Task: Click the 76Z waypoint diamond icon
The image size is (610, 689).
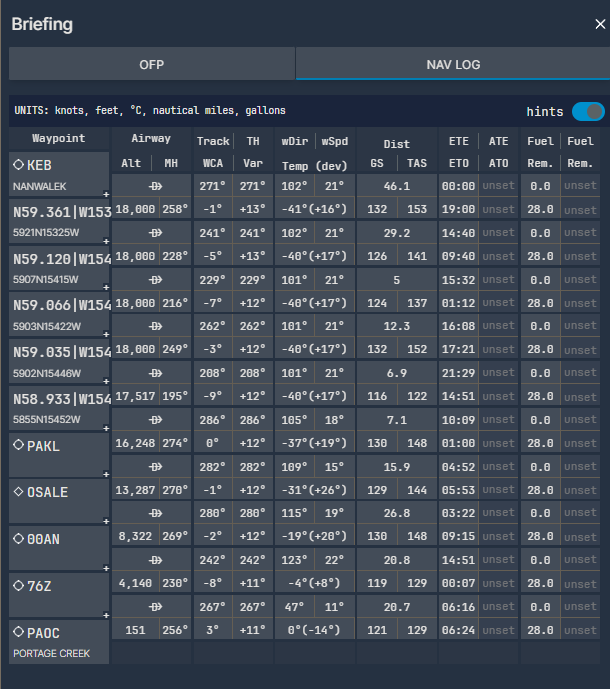Action: pos(18,586)
